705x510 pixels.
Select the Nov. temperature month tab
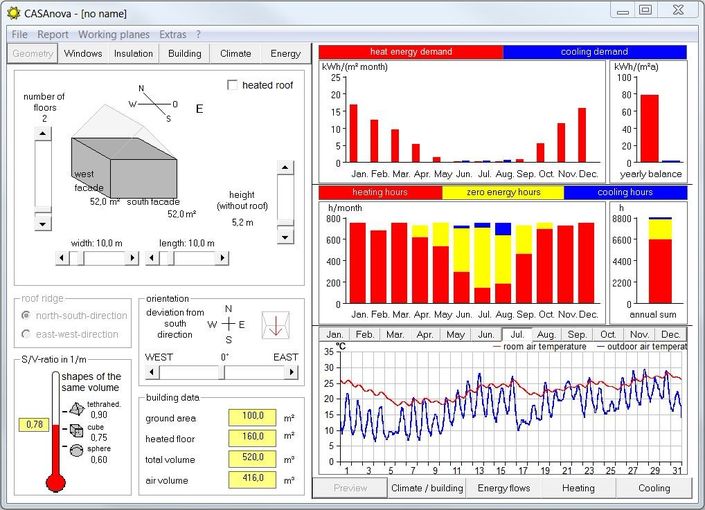pos(639,334)
